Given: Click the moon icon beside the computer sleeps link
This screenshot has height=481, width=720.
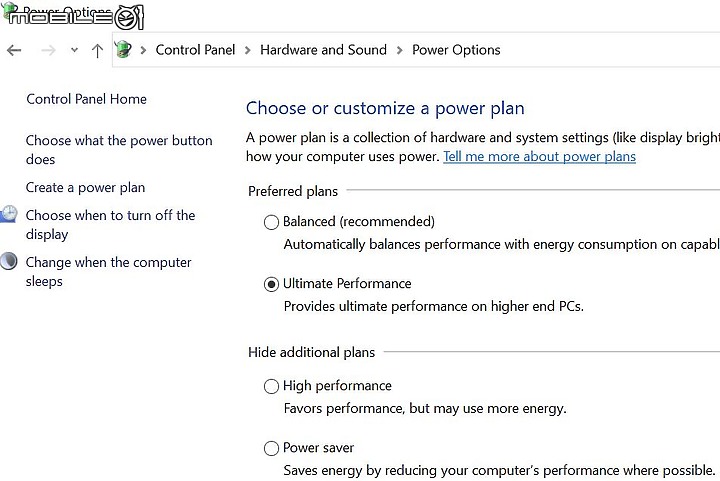Looking at the screenshot, I should (9, 262).
